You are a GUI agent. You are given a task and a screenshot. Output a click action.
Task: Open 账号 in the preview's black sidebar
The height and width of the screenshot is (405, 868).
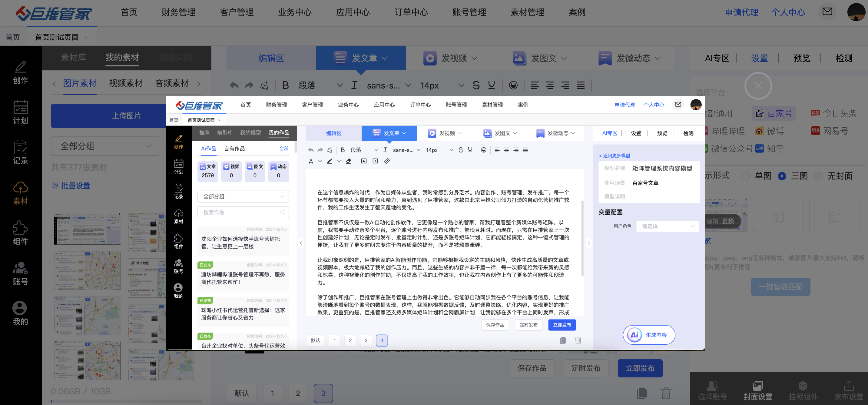pos(179,266)
